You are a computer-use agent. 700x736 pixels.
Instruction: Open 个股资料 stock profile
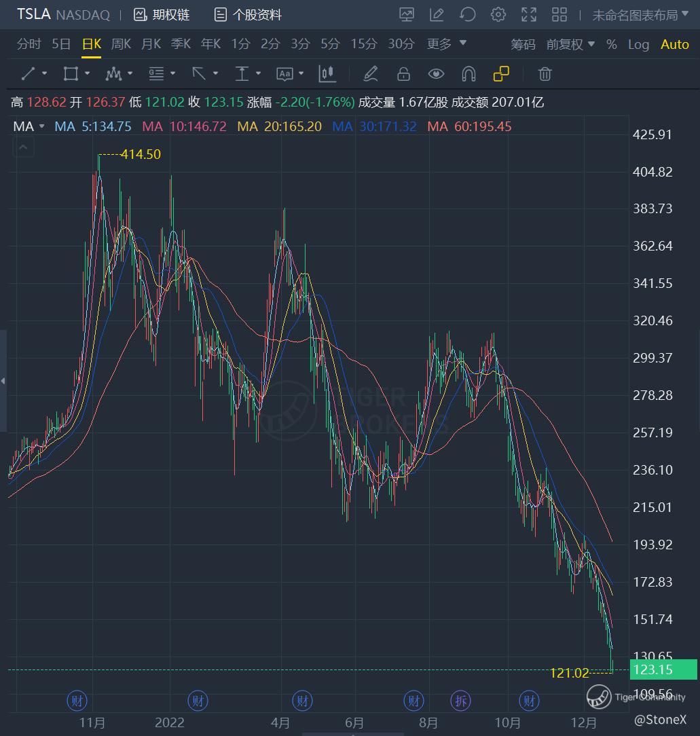coord(248,14)
